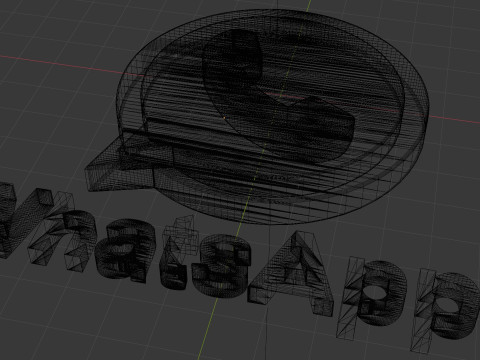Viewport: 480px width, 360px height.
Task: Click the lowercase h wireframe letter
Action: tap(62, 232)
